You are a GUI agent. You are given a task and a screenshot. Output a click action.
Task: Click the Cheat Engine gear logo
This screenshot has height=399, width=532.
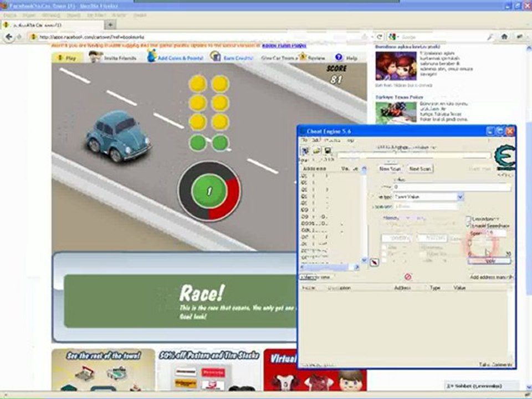pos(505,158)
